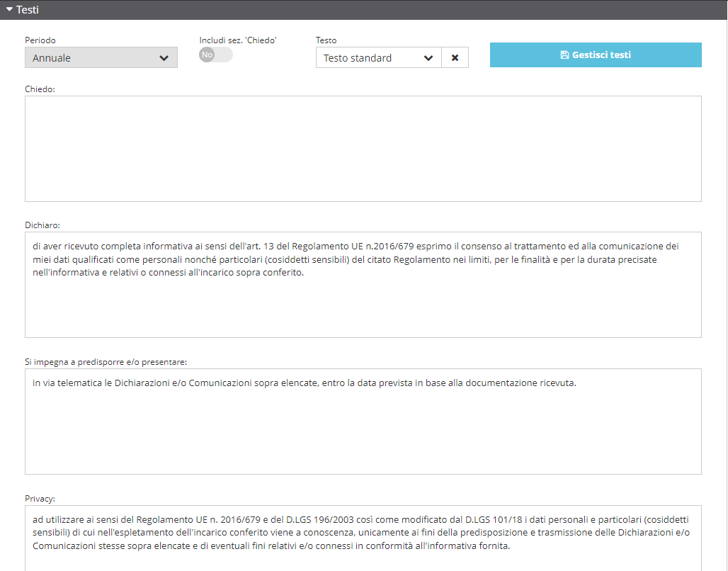Click the chevron arrow beside Testo standard
The width and height of the screenshot is (728, 571).
pyautogui.click(x=428, y=58)
